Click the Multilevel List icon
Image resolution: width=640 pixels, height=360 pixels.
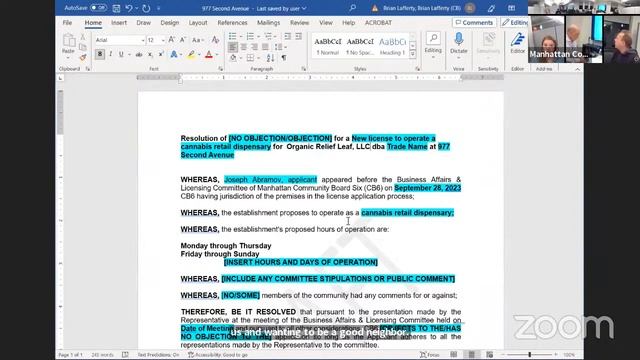pyautogui.click(x=268, y=36)
